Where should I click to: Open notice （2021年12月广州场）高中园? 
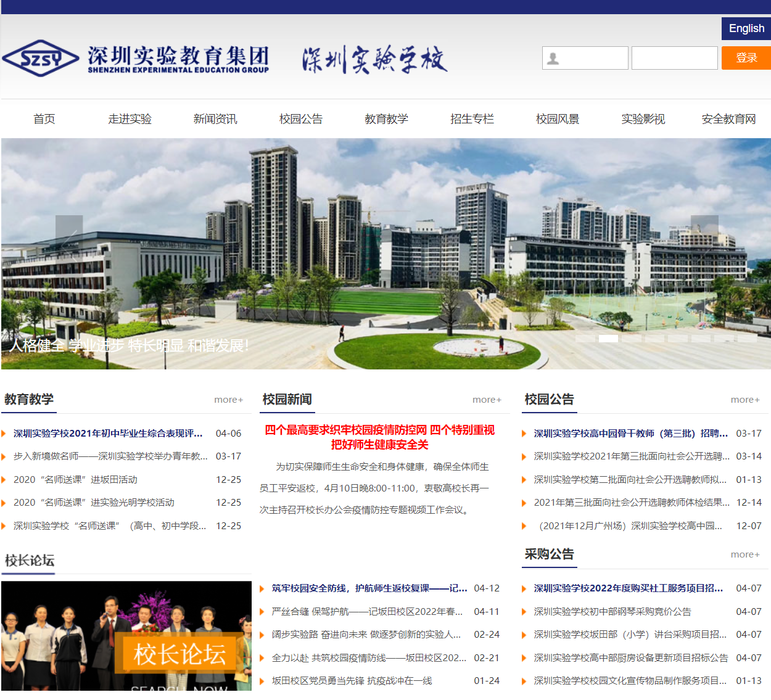tap(628, 526)
